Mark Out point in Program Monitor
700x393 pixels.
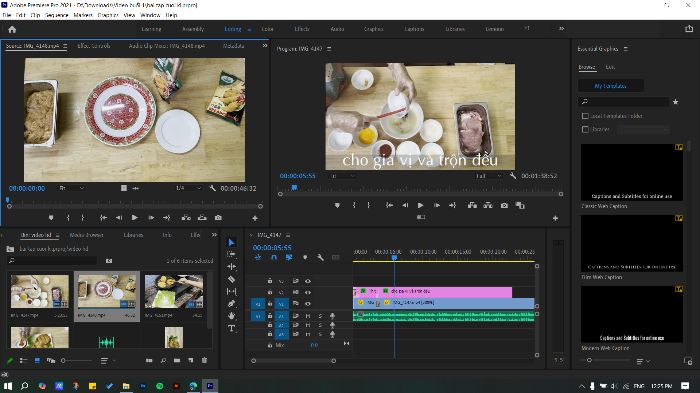[368, 205]
